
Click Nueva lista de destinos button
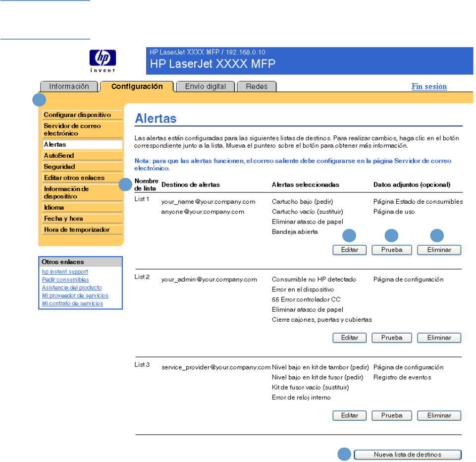pyautogui.click(x=407, y=455)
